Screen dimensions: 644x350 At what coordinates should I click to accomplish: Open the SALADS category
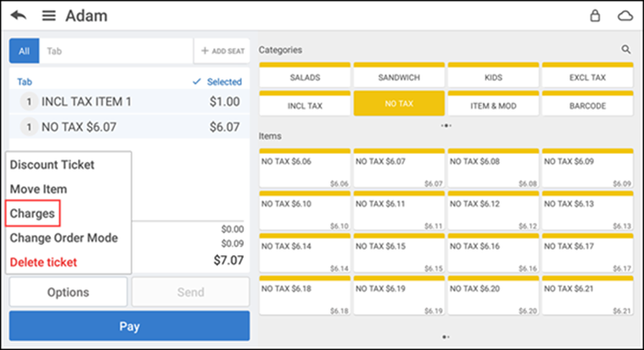pyautogui.click(x=305, y=75)
